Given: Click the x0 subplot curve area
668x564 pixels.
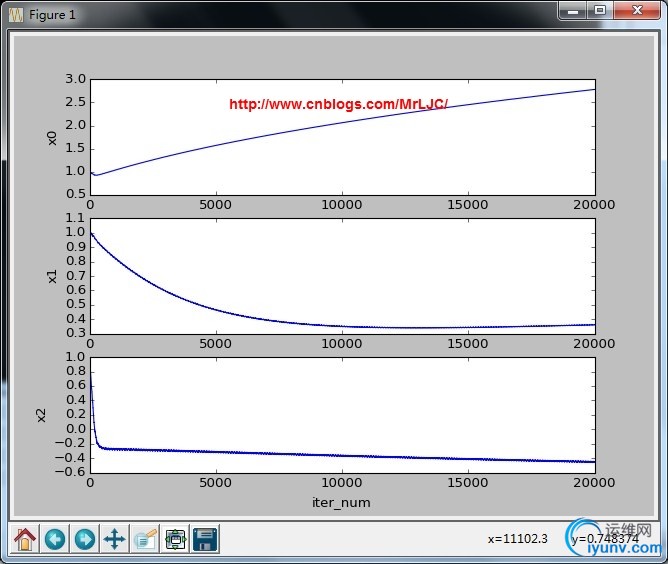Looking at the screenshot, I should (x=343, y=137).
